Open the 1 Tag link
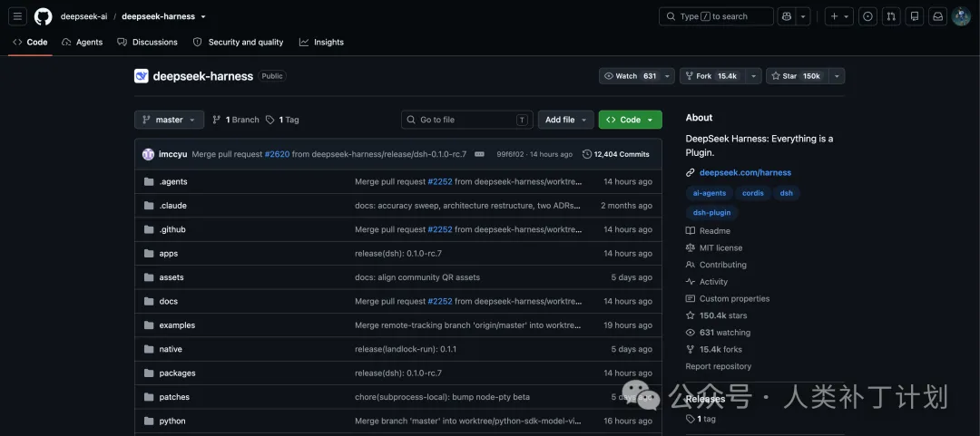980x436 pixels. click(282, 120)
